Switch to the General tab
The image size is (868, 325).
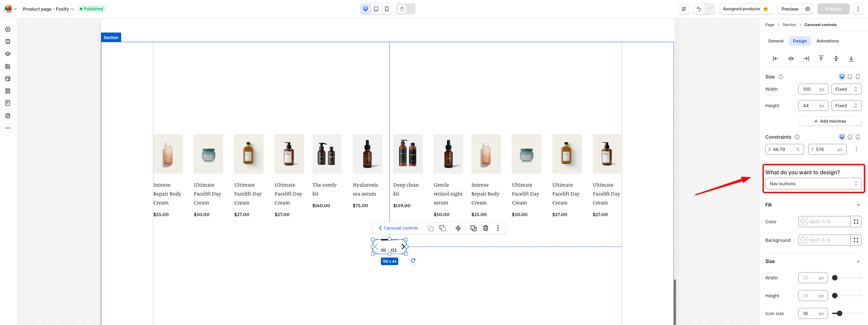[x=775, y=41]
